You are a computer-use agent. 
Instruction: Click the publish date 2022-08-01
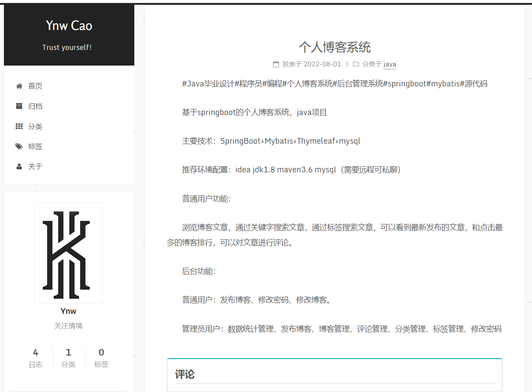click(x=323, y=64)
